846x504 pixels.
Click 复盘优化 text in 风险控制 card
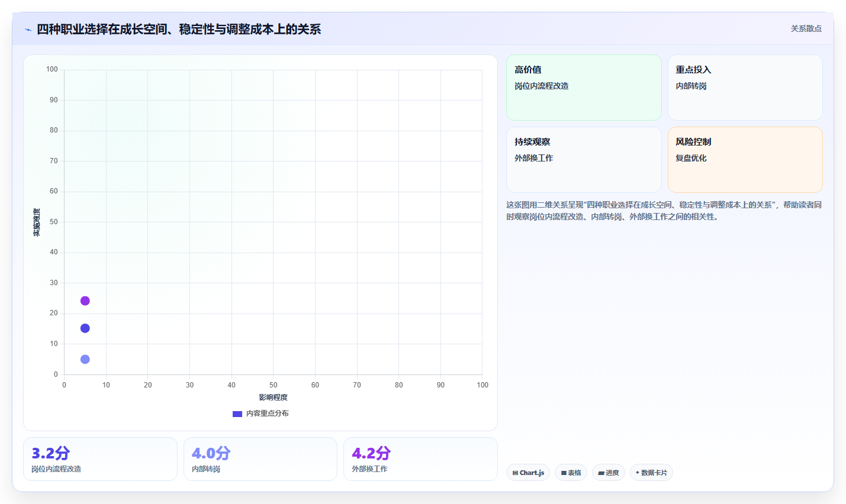691,158
